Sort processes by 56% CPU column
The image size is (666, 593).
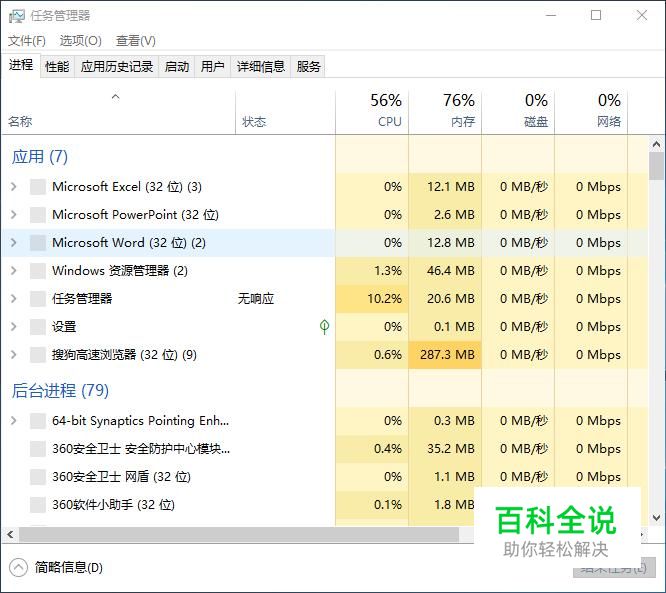(x=372, y=112)
